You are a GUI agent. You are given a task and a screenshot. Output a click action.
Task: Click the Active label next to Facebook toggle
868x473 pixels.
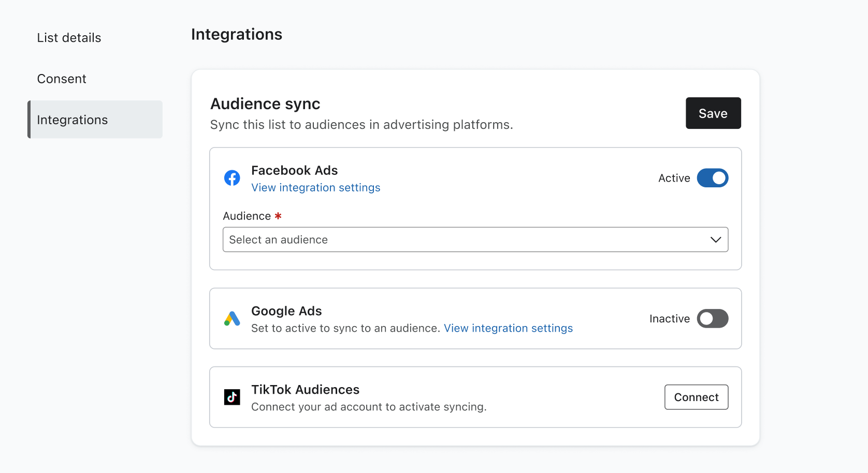coord(674,178)
